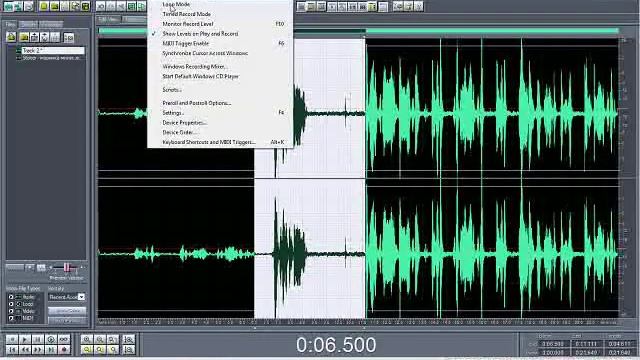This screenshot has width=640, height=360.
Task: Switch to the Favorites tab
Action: click(51, 24)
